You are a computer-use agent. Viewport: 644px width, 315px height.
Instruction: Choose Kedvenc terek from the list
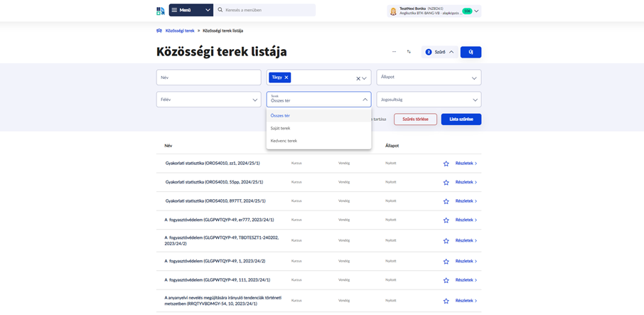(x=284, y=141)
